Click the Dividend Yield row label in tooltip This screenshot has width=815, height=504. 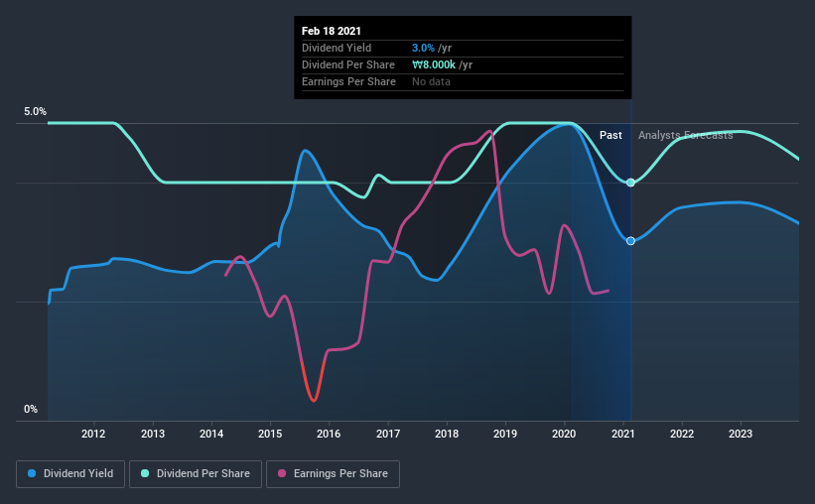(337, 49)
